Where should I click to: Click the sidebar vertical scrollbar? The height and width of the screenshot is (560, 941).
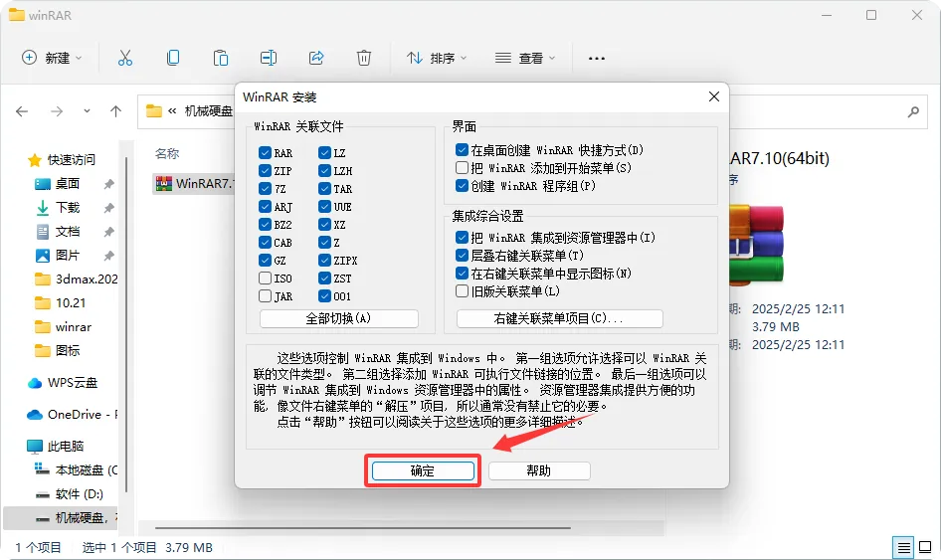[x=126, y=324]
